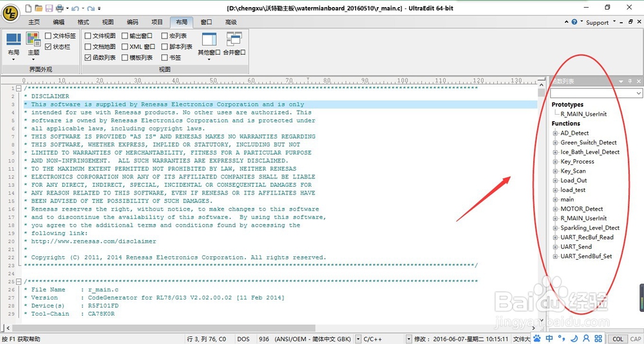The height and width of the screenshot is (344, 644).
Task: Enable the 输出窗口 checkbox
Action: (125, 36)
